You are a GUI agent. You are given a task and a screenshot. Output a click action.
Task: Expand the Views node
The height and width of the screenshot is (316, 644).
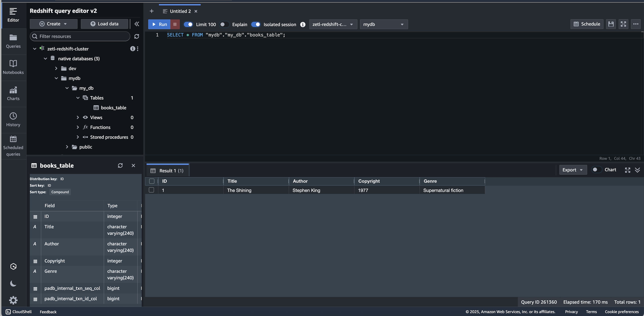tap(77, 117)
